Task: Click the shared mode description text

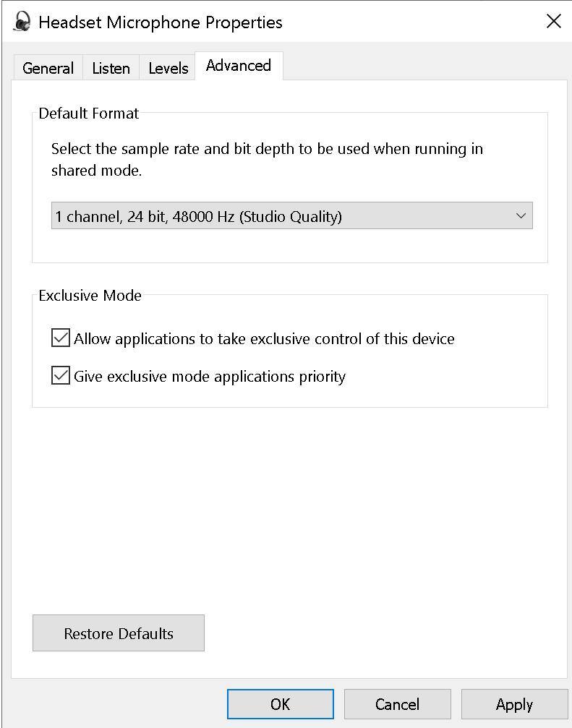Action: click(x=266, y=160)
